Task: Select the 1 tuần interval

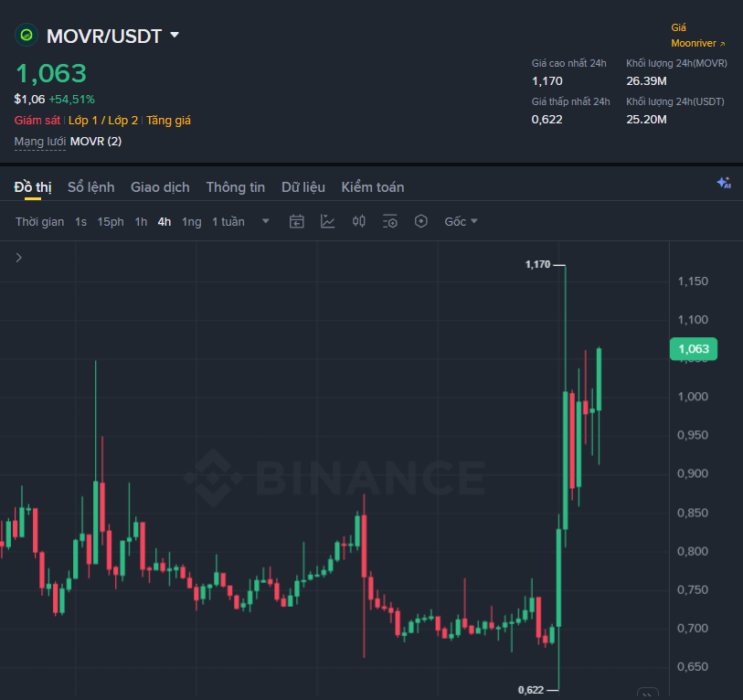Action: (228, 222)
